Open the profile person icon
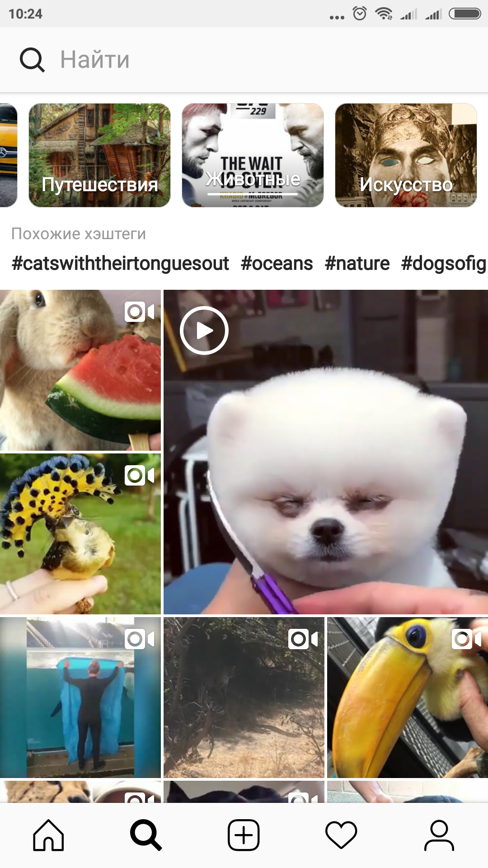This screenshot has height=868, width=488. [439, 835]
